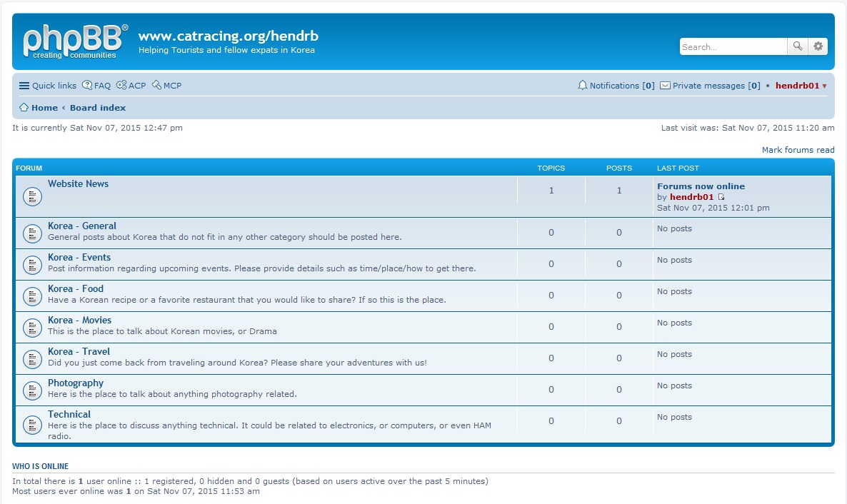Click the notifications bell icon

tap(582, 86)
